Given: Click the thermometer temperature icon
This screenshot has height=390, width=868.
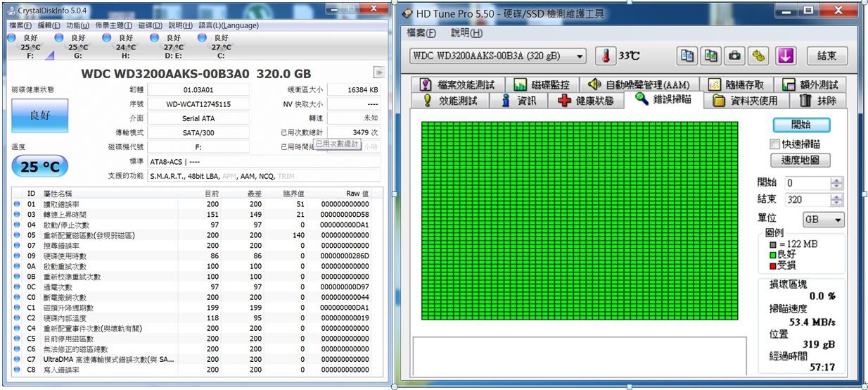Looking at the screenshot, I should tap(606, 56).
